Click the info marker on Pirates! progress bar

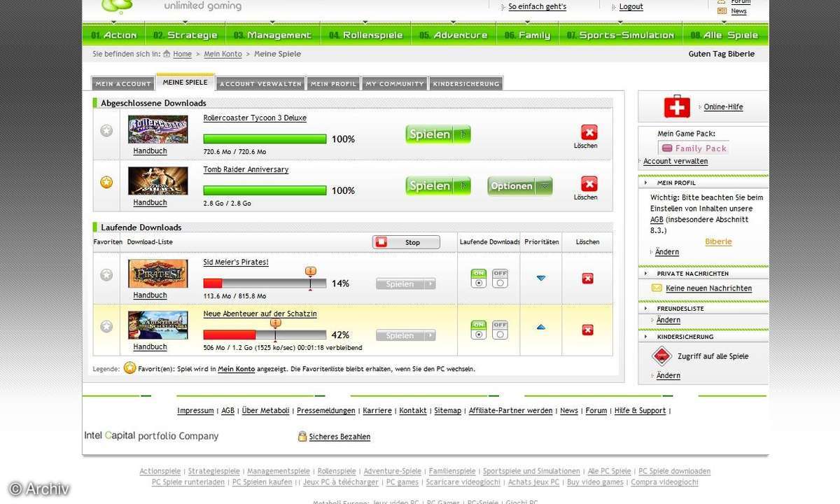311,272
